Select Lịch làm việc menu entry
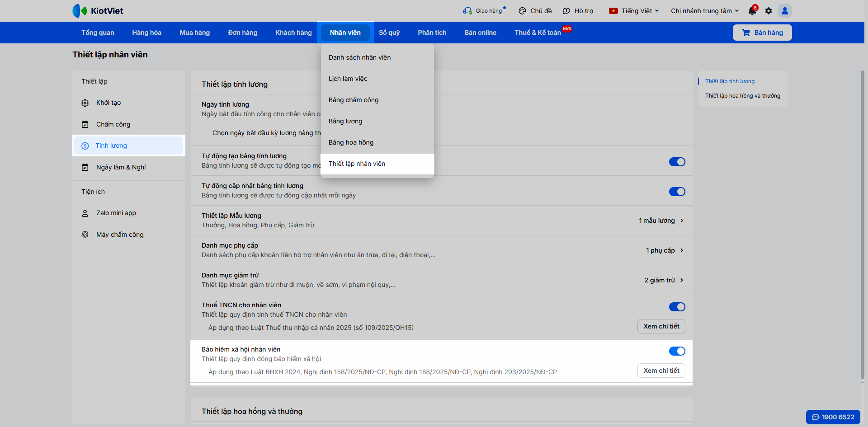Viewport: 868px width, 427px height. tap(377, 79)
